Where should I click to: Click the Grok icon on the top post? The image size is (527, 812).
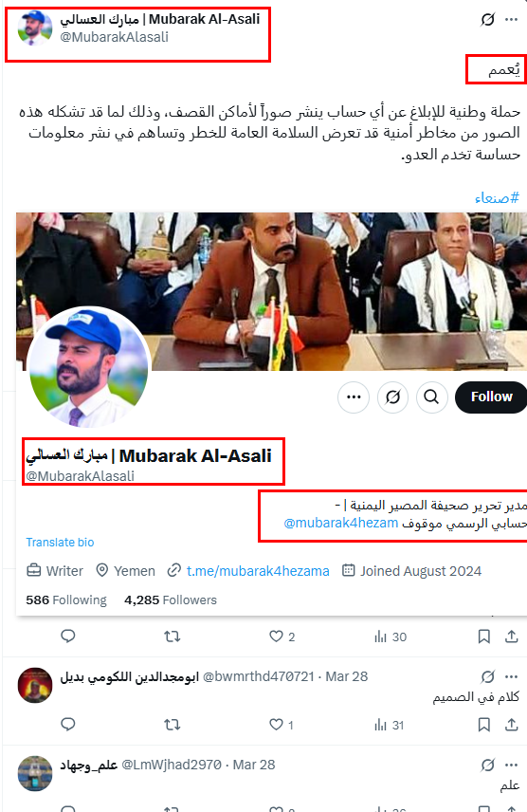487,20
